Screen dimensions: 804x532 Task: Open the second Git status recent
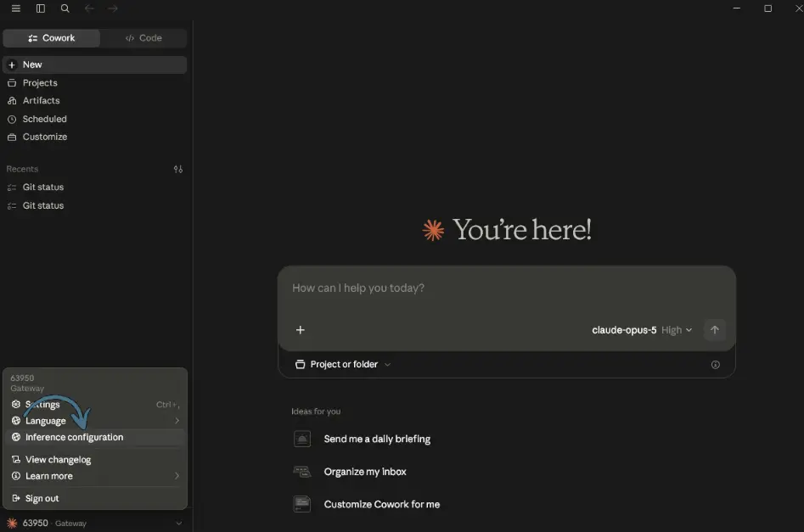point(95,205)
